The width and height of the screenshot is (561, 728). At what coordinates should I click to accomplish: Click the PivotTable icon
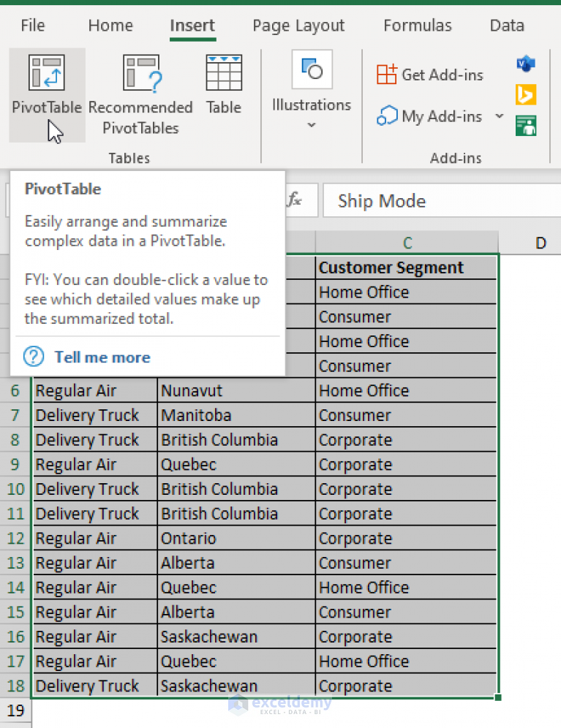click(x=47, y=72)
